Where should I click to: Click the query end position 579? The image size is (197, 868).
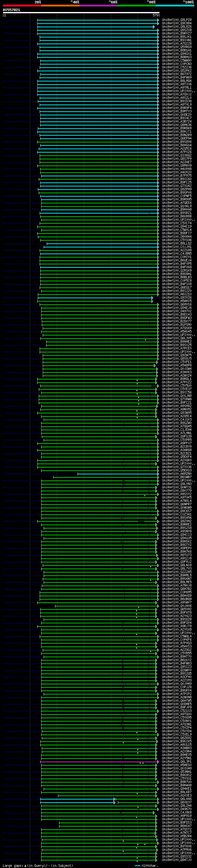(155, 15)
